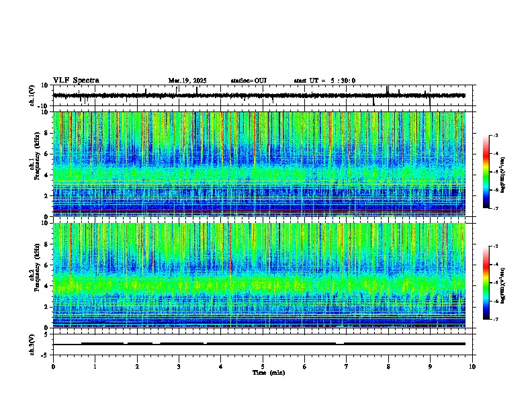
Task: Click tick label "5" on the Time axis
Action: pyautogui.click(x=263, y=367)
